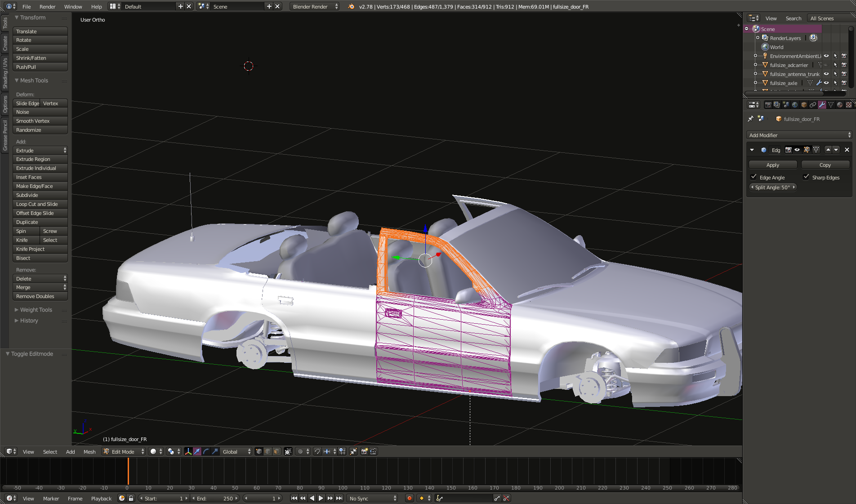This screenshot has width=856, height=504.
Task: Click the Apply modifier button
Action: [772, 165]
